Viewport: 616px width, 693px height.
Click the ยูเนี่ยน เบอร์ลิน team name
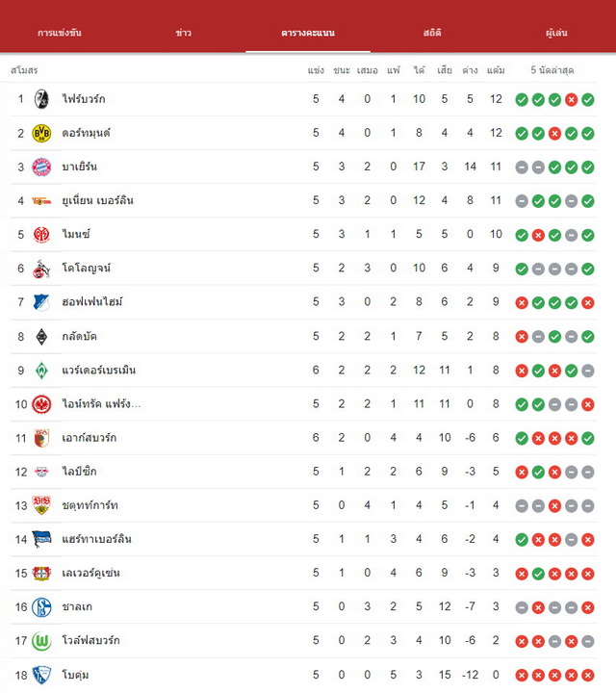pyautogui.click(x=97, y=200)
